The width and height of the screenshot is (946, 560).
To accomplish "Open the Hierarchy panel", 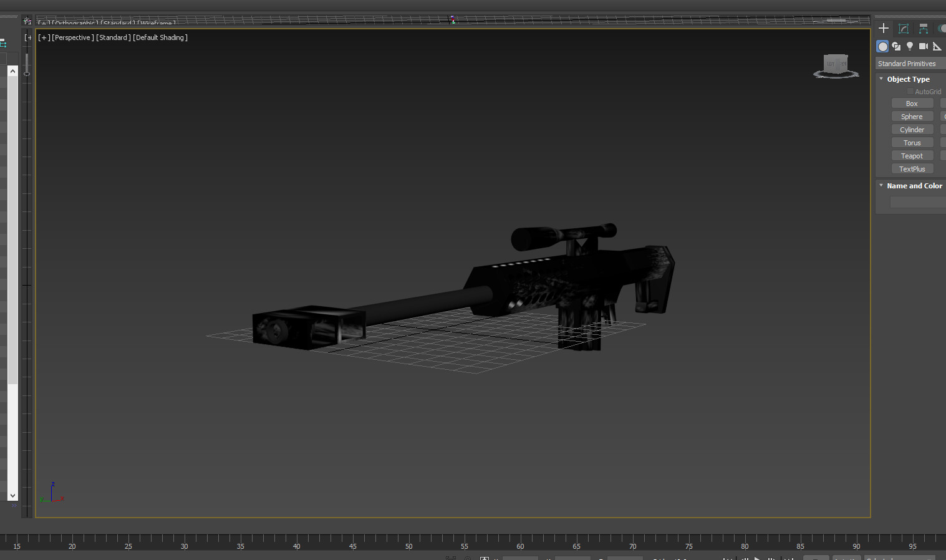I will click(x=924, y=28).
